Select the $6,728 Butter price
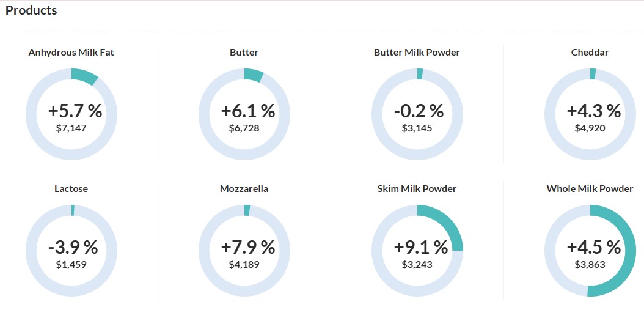Viewport: 644px width, 310px height. coord(244,128)
